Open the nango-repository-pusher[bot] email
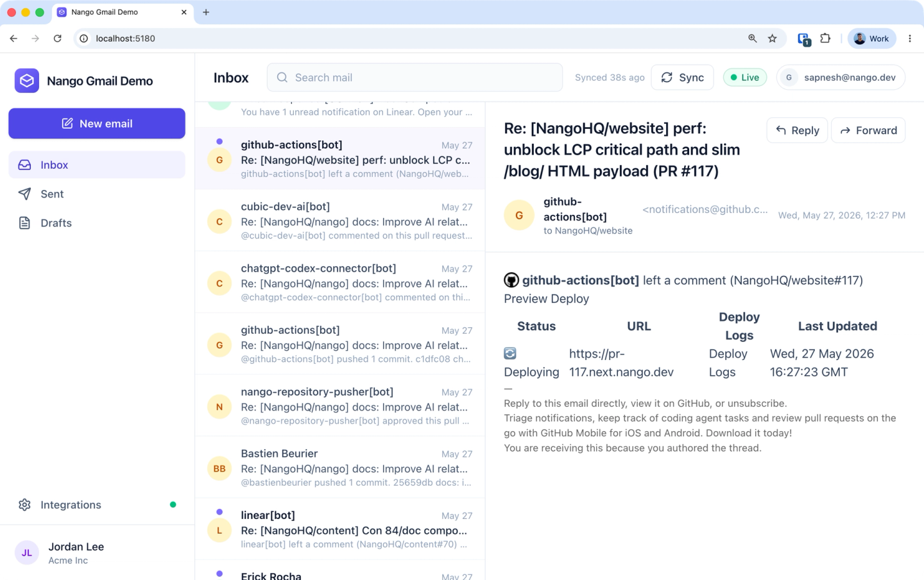 pyautogui.click(x=340, y=405)
